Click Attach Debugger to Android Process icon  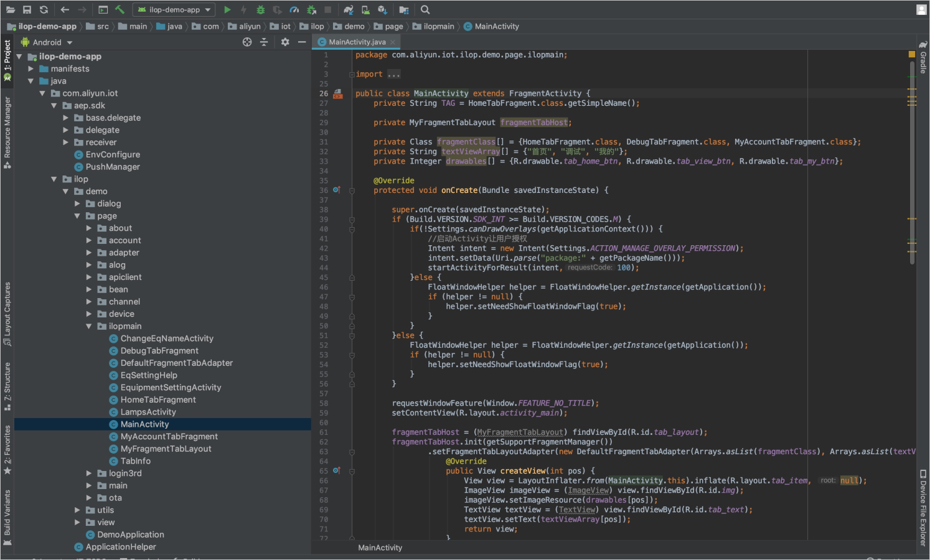pos(312,9)
